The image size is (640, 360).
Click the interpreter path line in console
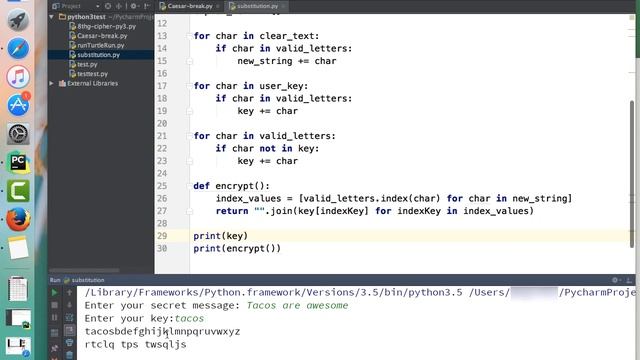pyautogui.click(x=360, y=292)
